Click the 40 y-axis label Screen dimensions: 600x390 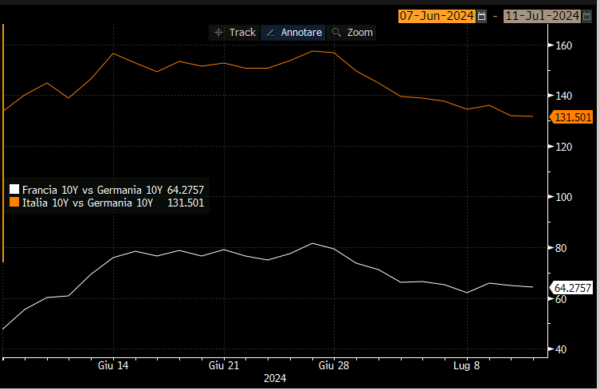[561, 349]
